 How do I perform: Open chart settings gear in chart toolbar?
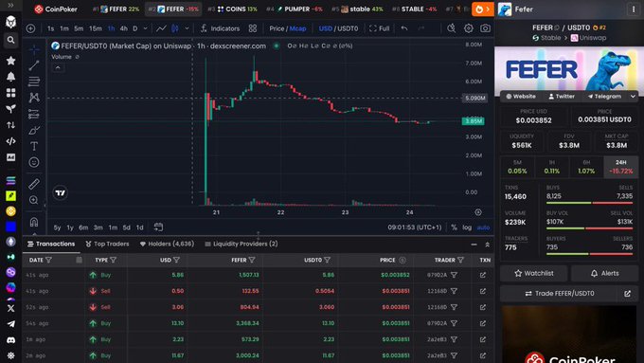click(x=468, y=28)
